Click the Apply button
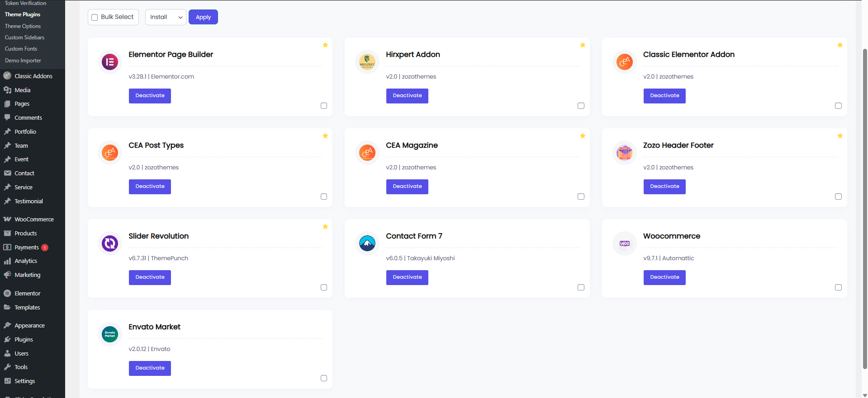 (203, 17)
